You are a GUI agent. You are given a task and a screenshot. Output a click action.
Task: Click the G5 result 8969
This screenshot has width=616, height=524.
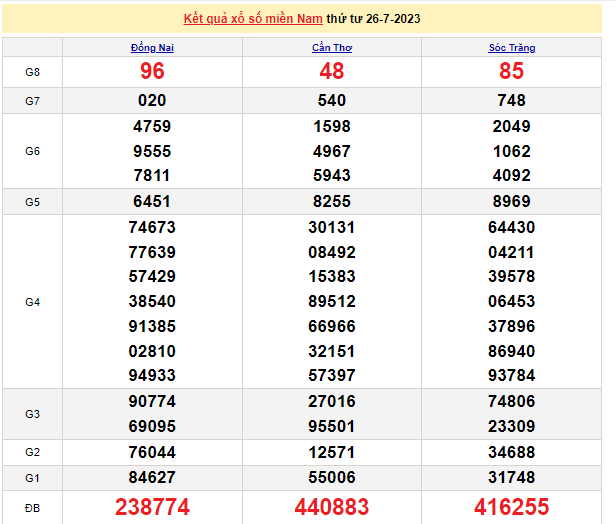tap(512, 202)
